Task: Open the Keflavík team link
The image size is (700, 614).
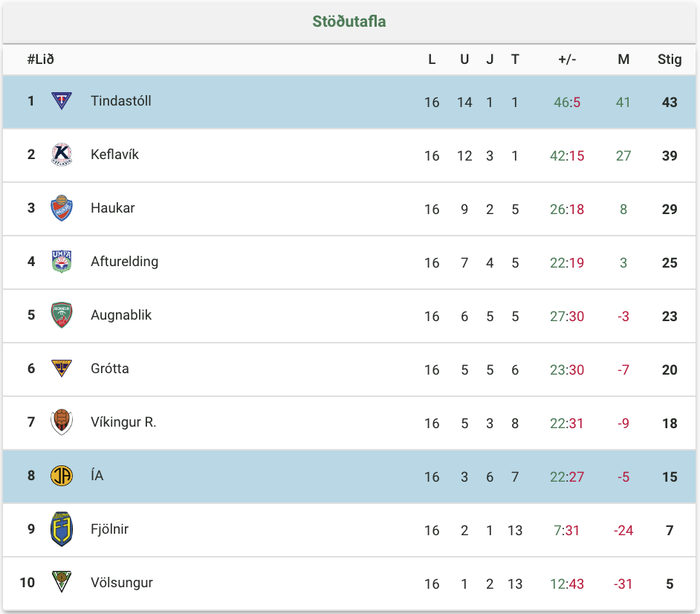Action: pos(114,155)
